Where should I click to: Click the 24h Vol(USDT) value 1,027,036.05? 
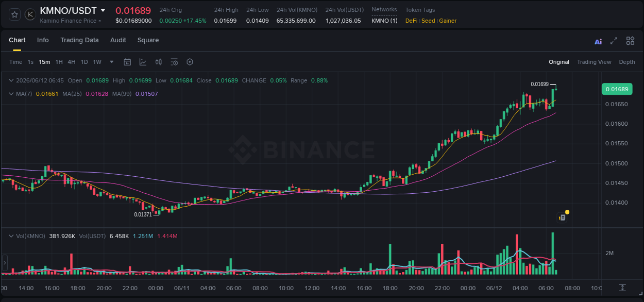tap(343, 21)
